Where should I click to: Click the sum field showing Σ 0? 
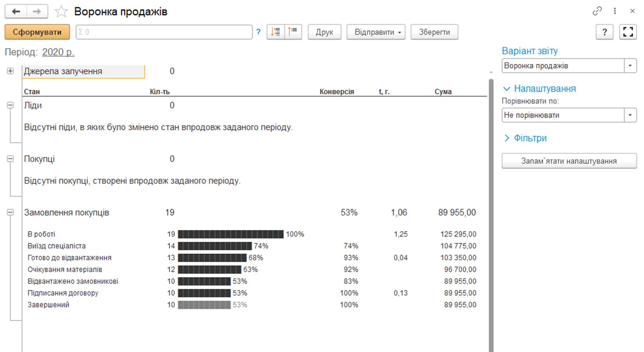[164, 32]
